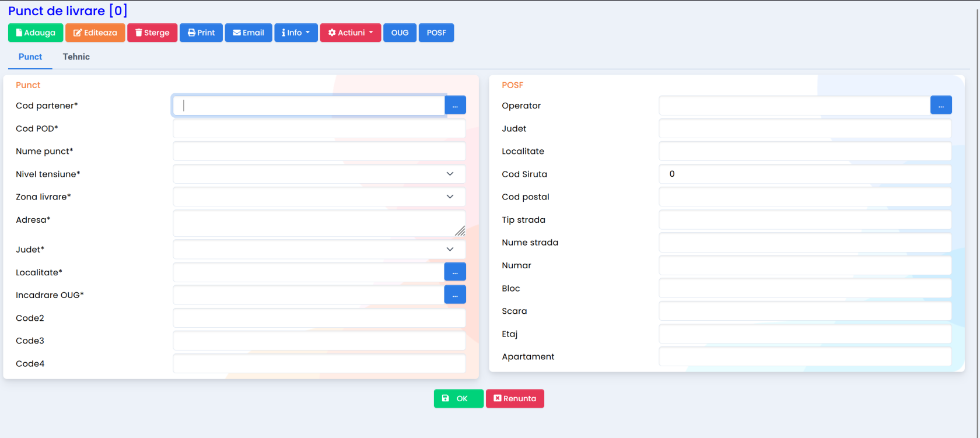
Task: Switch to the Tehnic tab
Action: click(x=76, y=57)
